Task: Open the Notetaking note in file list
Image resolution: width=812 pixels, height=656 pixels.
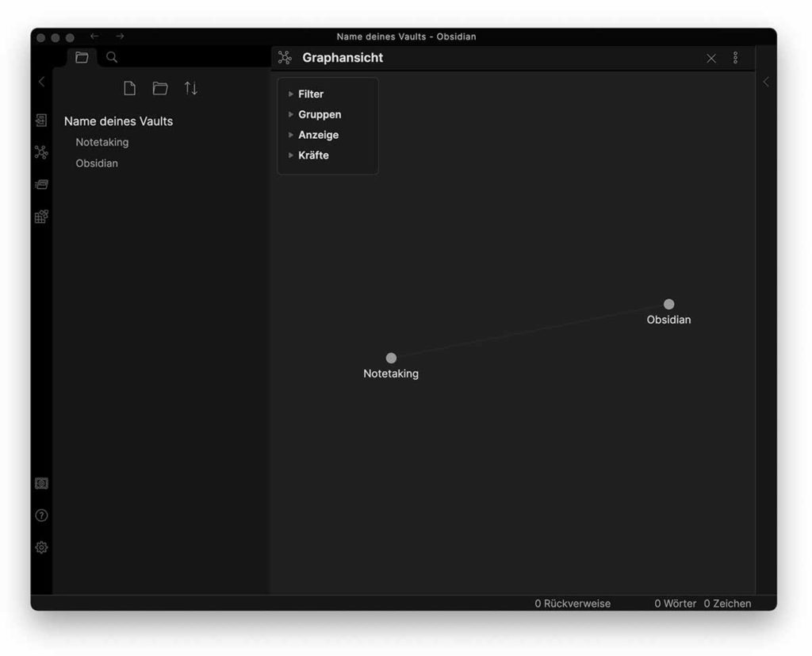Action: (102, 143)
